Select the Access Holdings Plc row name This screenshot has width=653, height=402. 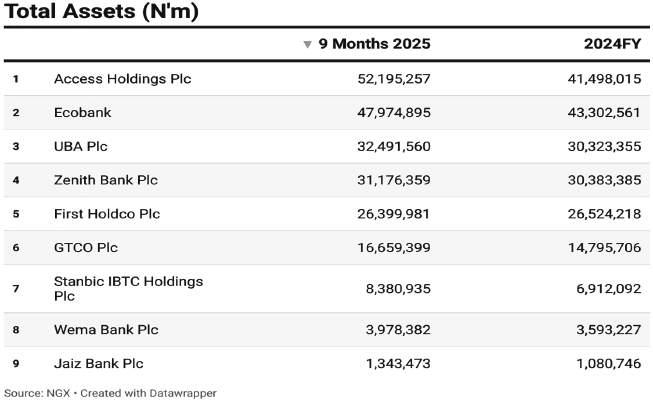(x=122, y=78)
